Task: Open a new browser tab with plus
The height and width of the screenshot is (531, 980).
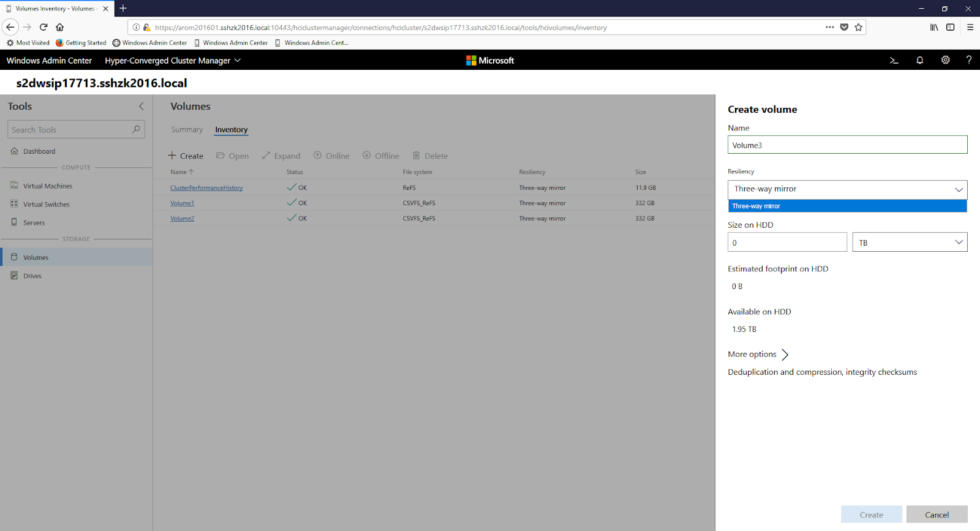Action: tap(123, 9)
